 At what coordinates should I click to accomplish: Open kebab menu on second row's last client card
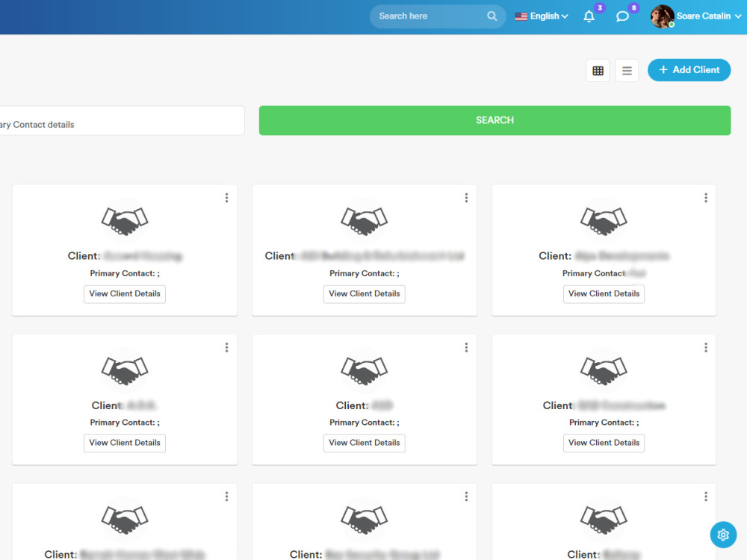(x=706, y=348)
